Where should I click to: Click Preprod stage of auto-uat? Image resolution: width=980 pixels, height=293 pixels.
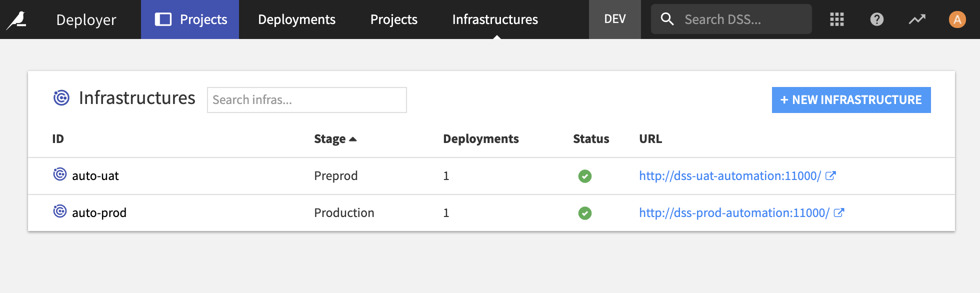pyautogui.click(x=336, y=176)
